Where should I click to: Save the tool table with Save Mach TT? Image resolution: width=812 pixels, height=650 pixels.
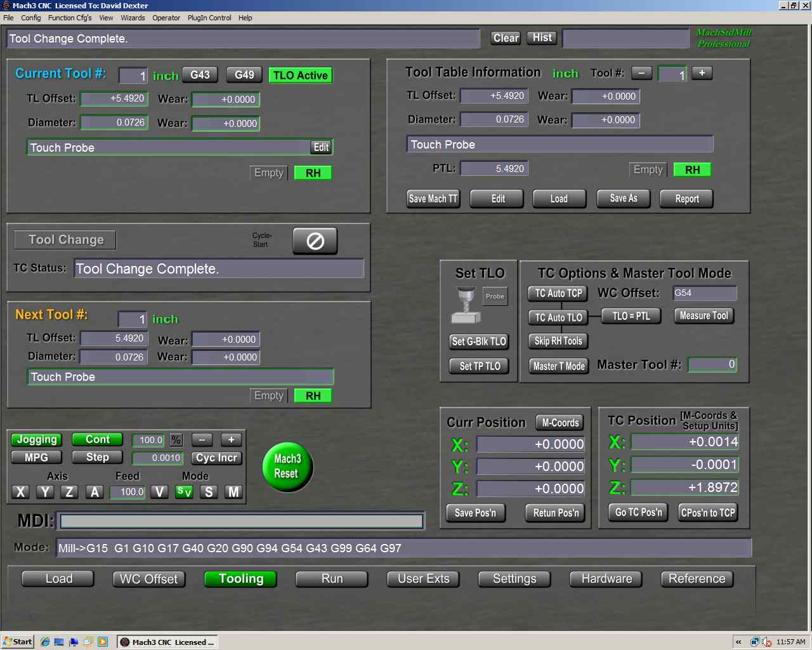coord(433,198)
